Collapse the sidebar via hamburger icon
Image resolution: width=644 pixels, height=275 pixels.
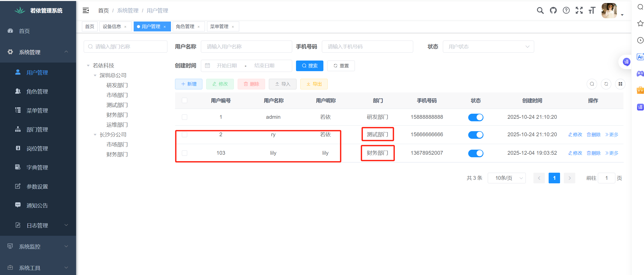(x=85, y=10)
